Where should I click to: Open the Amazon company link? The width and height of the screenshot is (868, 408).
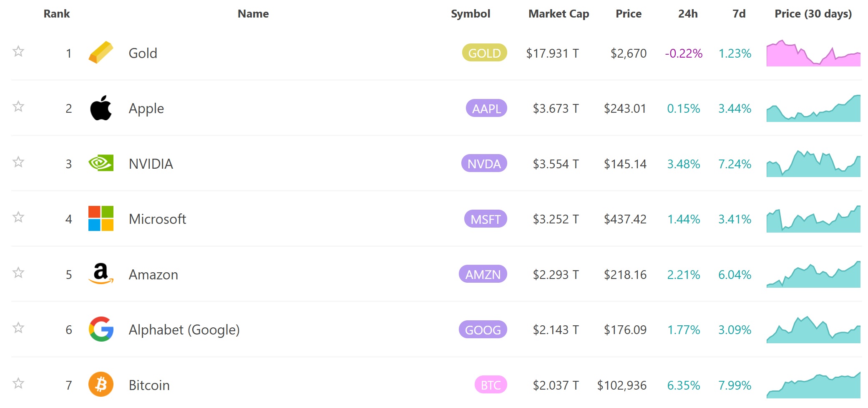click(153, 274)
